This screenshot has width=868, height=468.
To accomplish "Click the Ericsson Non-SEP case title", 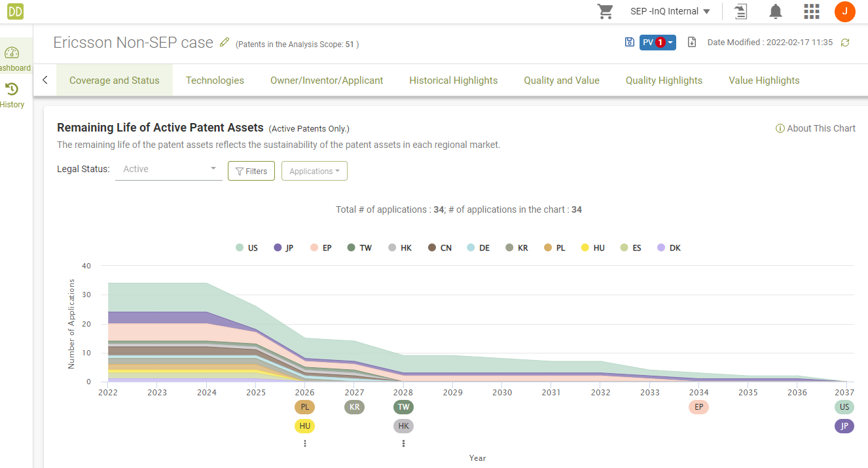I will pos(134,43).
